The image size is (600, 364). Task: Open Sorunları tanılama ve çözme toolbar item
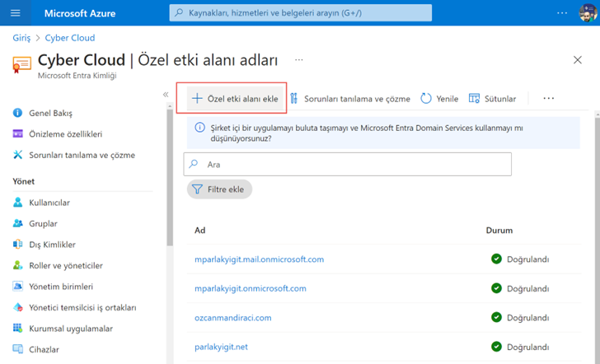click(349, 99)
